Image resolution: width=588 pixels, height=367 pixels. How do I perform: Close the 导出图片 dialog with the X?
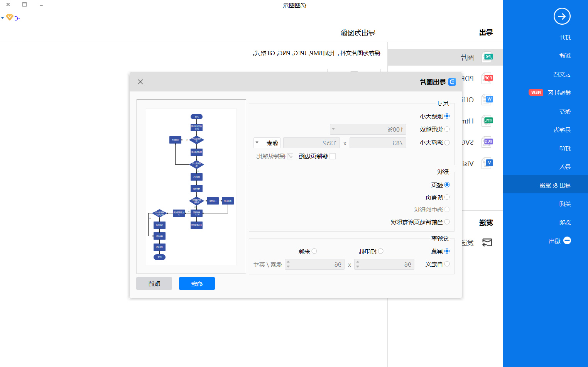click(140, 82)
